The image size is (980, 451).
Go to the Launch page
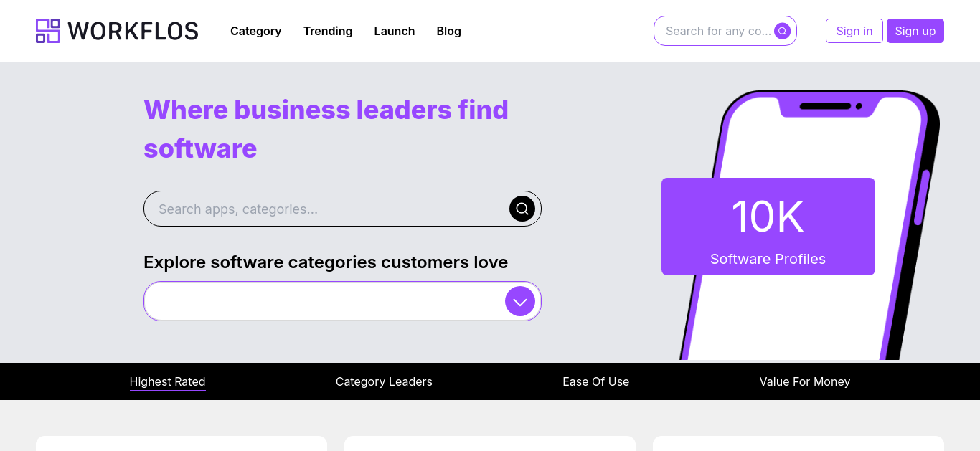[x=395, y=31]
